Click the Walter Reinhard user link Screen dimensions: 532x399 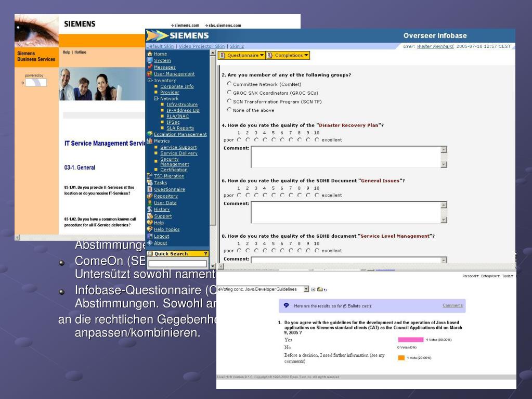[x=435, y=46]
